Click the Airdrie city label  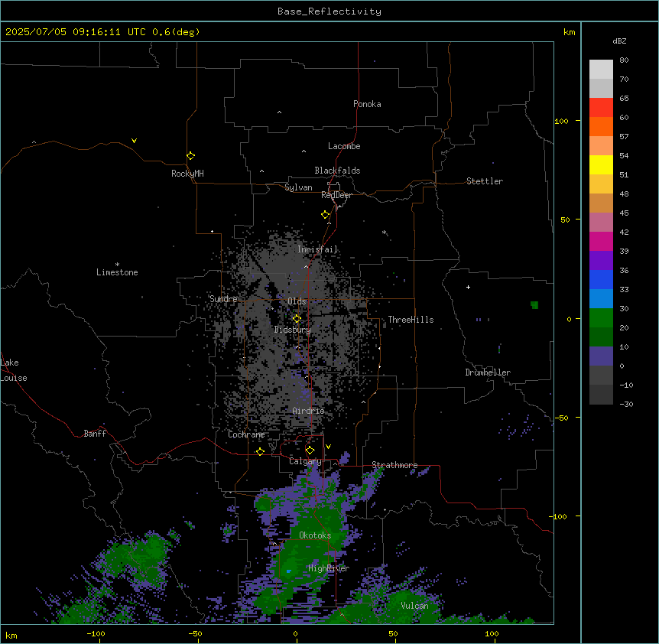[309, 411]
